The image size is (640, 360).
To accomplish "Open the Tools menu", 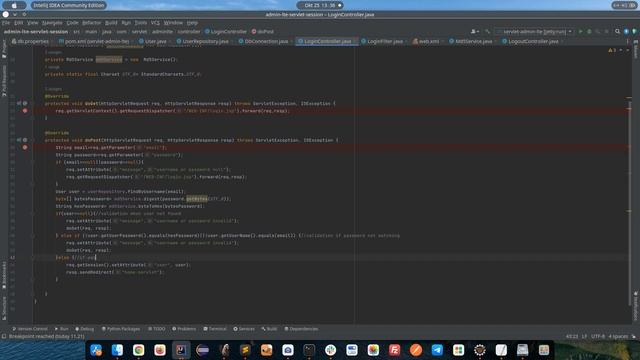I will tap(140, 23).
